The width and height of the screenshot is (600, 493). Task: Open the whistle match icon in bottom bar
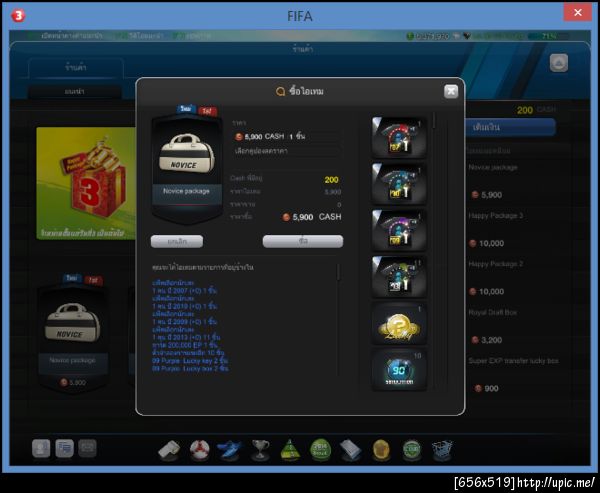[169, 450]
